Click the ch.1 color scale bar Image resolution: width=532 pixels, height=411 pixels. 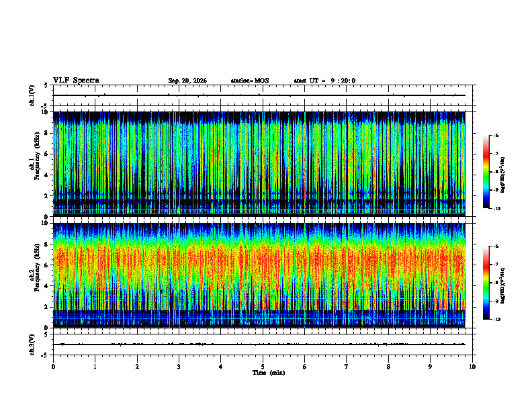pyautogui.click(x=486, y=172)
